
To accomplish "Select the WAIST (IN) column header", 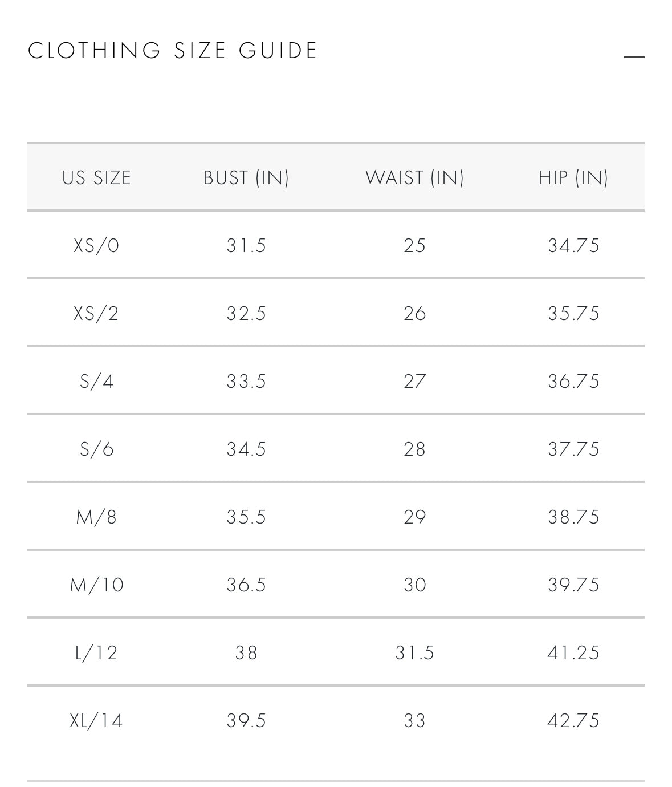I will pyautogui.click(x=414, y=177).
